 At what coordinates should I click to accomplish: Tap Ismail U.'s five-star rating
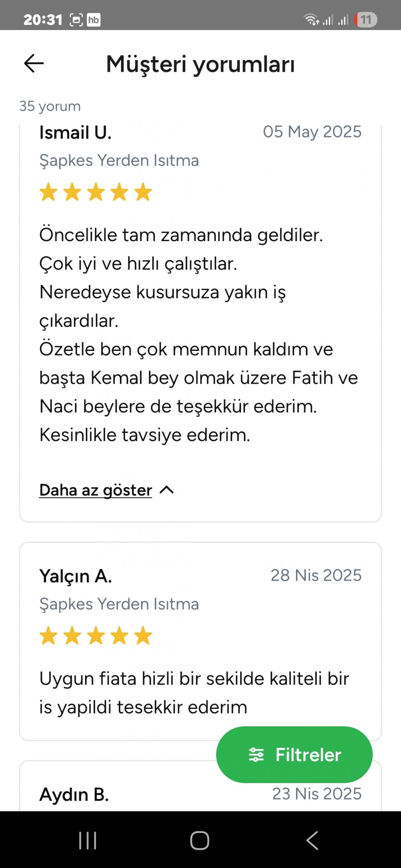(96, 192)
